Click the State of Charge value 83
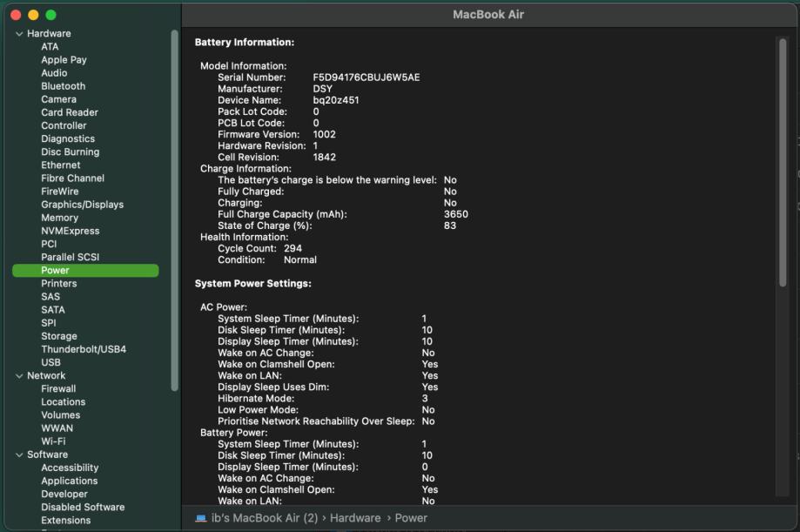This screenshot has width=800, height=532. point(450,226)
